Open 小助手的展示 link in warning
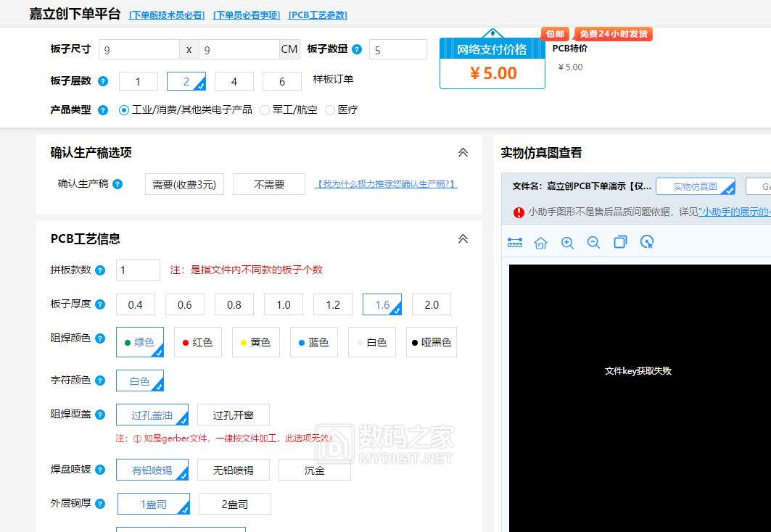Viewport: 771px width, 532px height. (x=734, y=212)
